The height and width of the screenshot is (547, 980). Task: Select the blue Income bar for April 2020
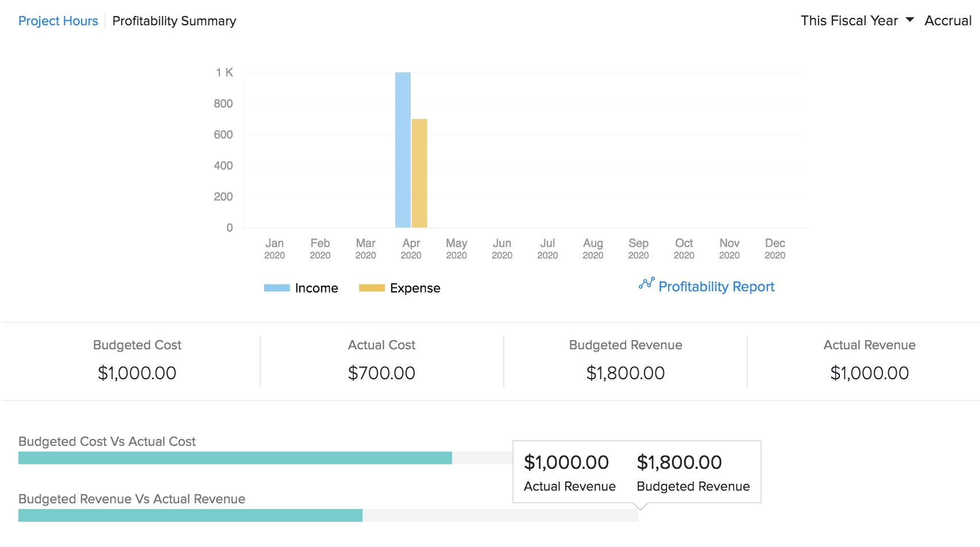tap(403, 149)
